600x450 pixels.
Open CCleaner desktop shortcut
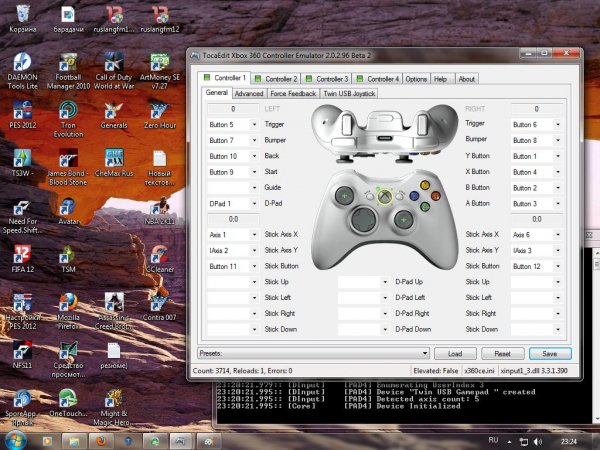[160, 259]
